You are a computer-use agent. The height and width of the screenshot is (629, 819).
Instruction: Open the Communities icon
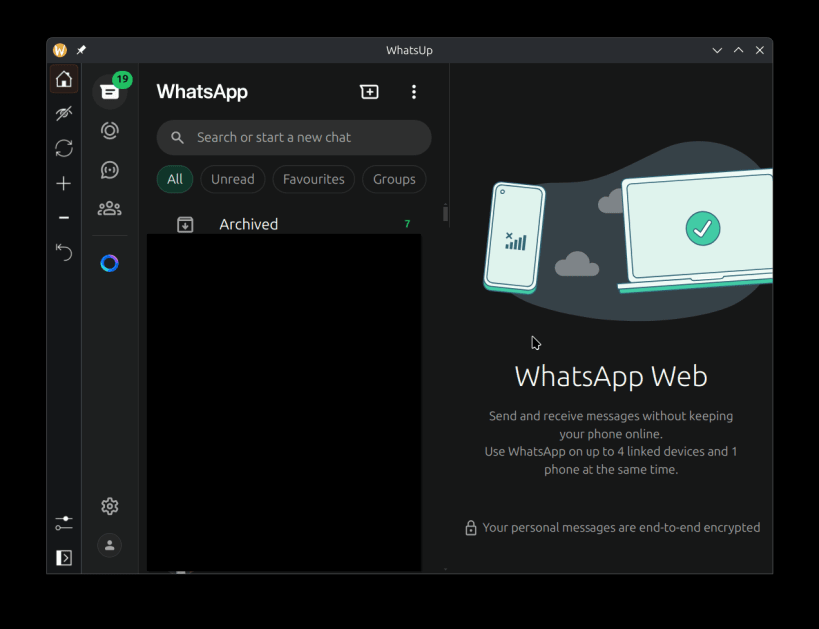pyautogui.click(x=110, y=209)
